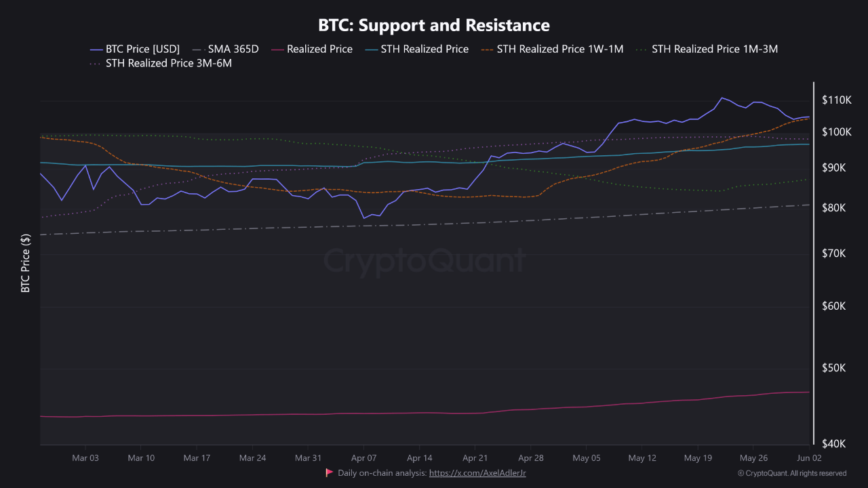Click the red flag icon in footer
This screenshot has height=488, width=868.
tap(330, 472)
